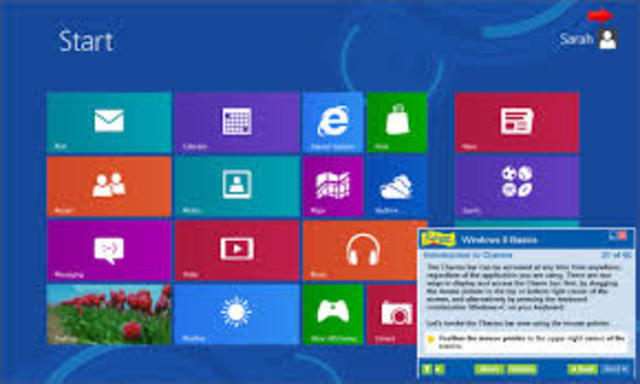Open the Calendar tile
640x384 pixels.
[x=237, y=122]
